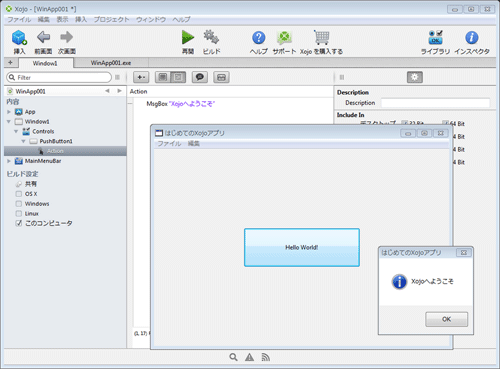Click the wrap/break icon in editor toolbar
The height and width of the screenshot is (369, 500).
[x=221, y=77]
